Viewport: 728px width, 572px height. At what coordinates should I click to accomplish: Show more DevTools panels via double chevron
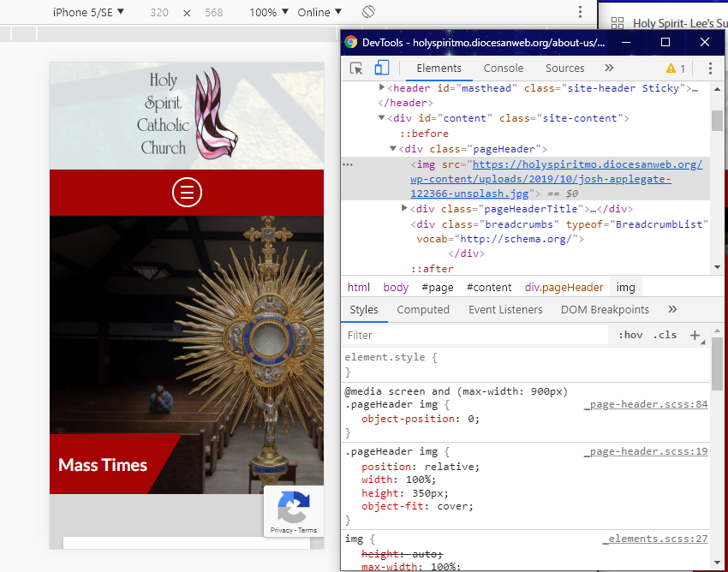click(609, 69)
